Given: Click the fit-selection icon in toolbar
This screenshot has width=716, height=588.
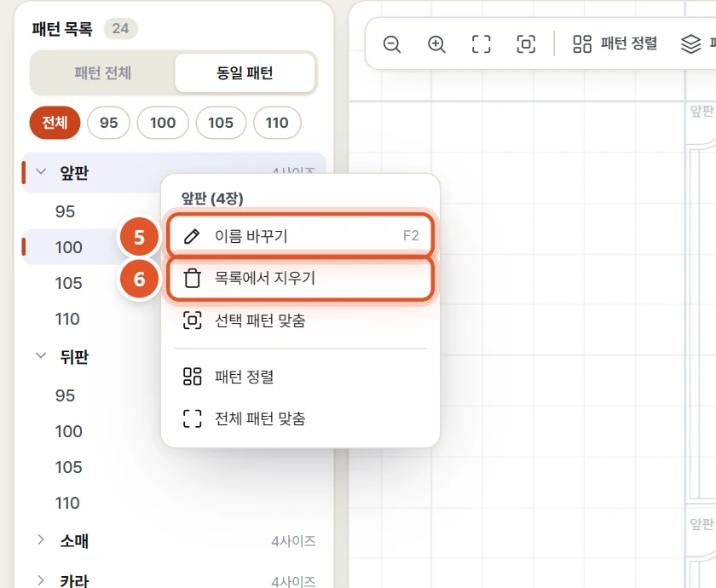Looking at the screenshot, I should [x=526, y=44].
